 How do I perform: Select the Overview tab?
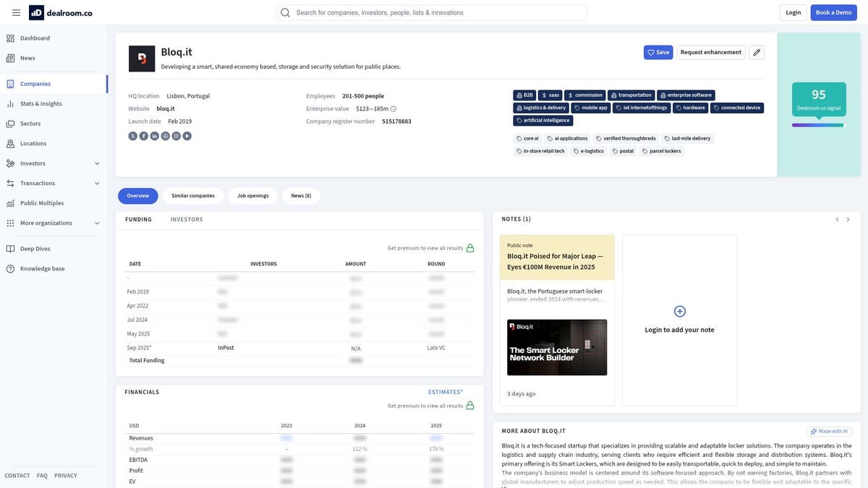point(137,196)
